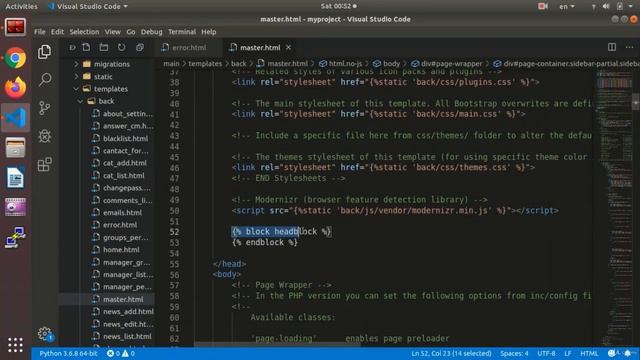The width and height of the screenshot is (640, 360).
Task: Open the Extensions view
Action: pyautogui.click(x=44, y=164)
